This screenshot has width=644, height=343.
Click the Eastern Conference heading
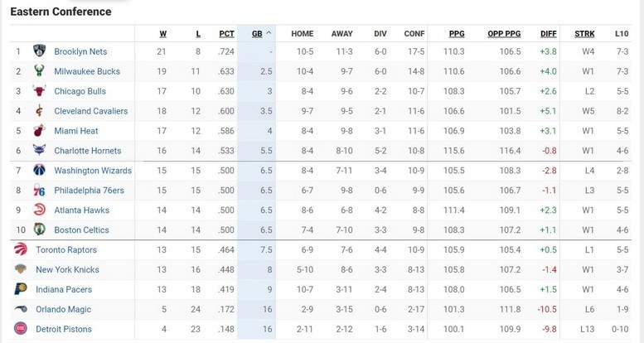tap(61, 12)
